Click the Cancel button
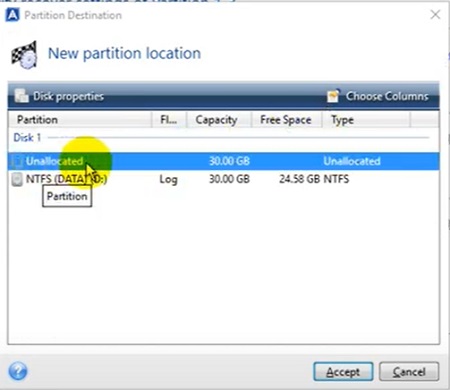Screen dimensions: 450x390 [409, 371]
